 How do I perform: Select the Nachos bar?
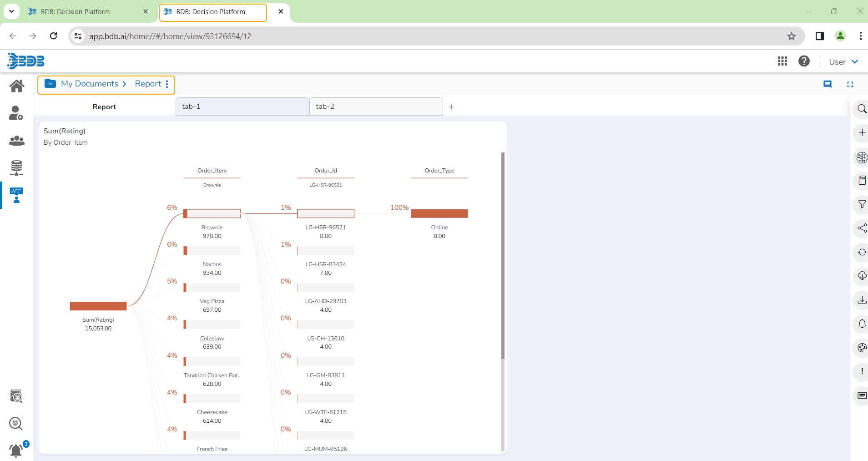[212, 250]
